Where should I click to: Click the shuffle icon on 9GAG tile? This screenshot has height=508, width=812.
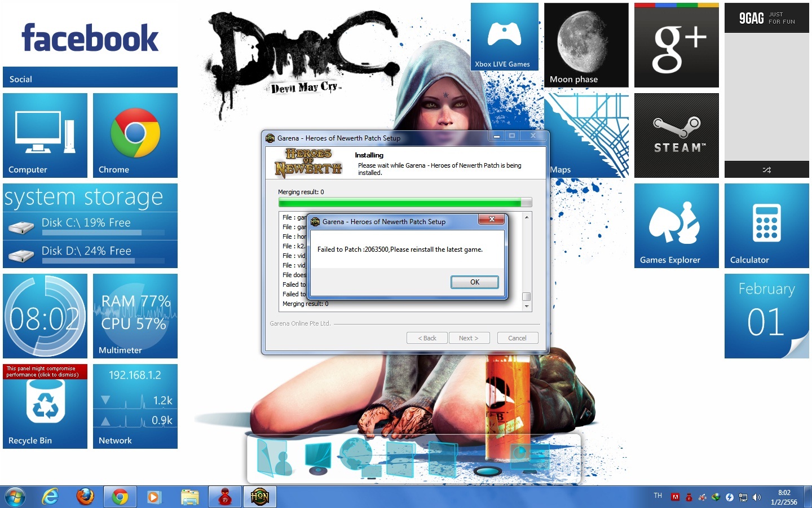pyautogui.click(x=767, y=169)
